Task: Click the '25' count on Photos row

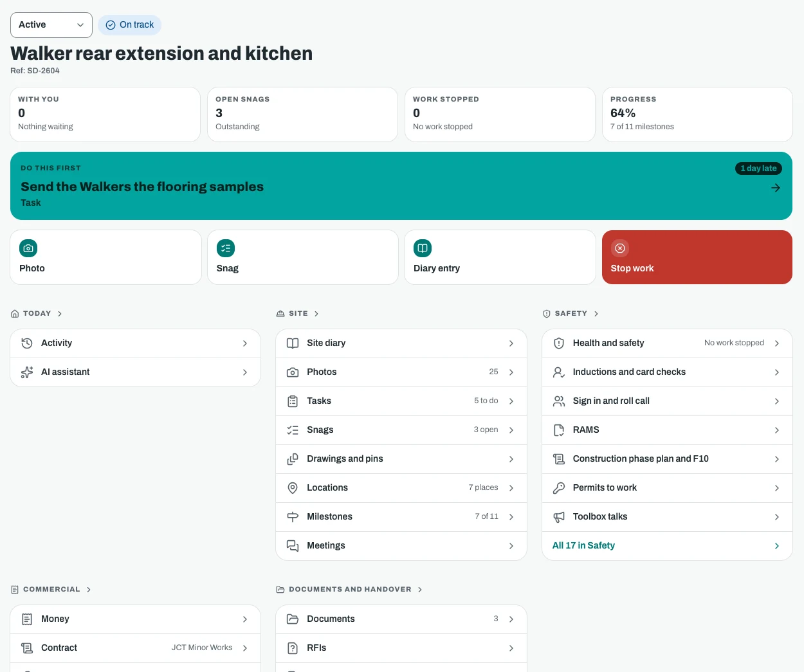Action: point(493,372)
